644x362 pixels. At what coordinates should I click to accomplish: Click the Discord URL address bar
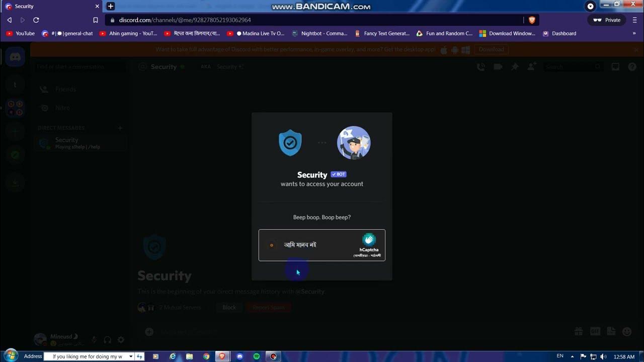coord(314,20)
